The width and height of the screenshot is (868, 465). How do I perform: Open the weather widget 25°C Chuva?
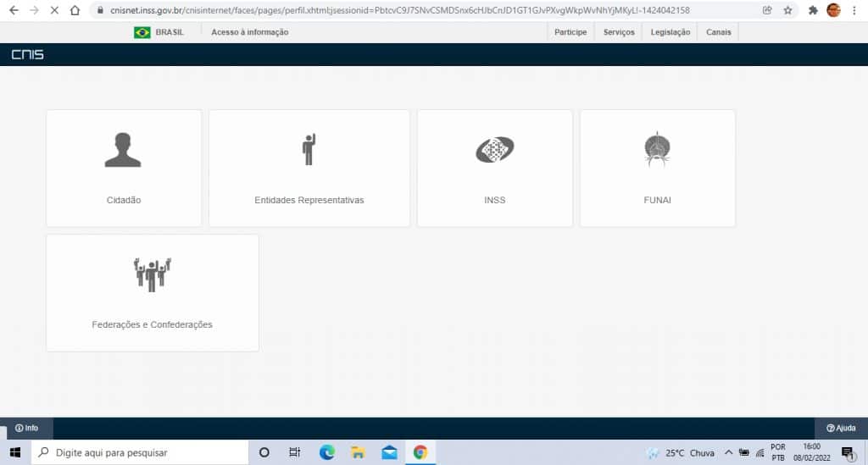click(x=680, y=453)
